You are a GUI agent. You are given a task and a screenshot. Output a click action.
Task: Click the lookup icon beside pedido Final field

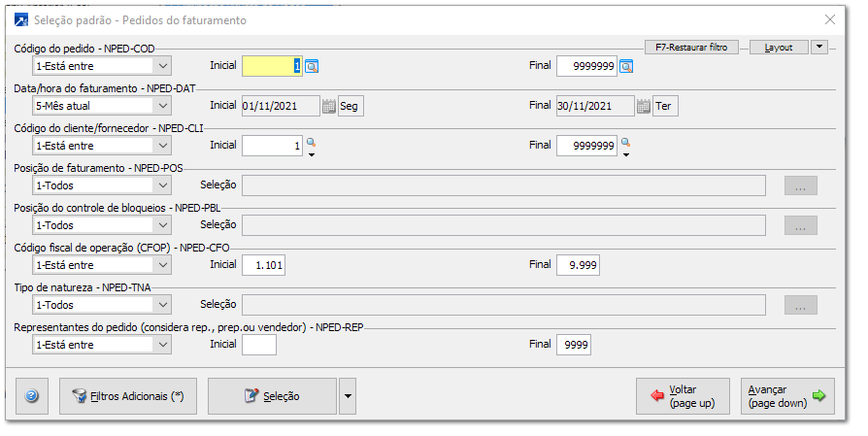tap(626, 66)
